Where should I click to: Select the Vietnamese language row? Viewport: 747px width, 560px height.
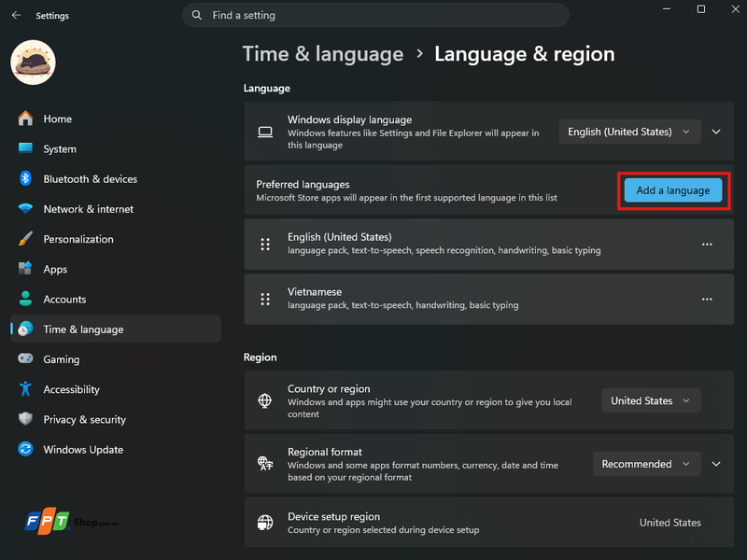(x=488, y=299)
